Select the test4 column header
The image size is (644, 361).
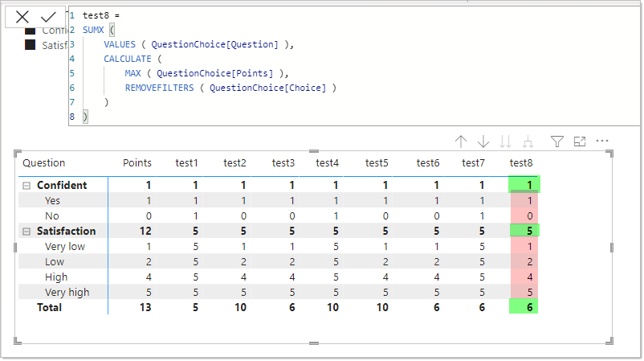pos(327,163)
